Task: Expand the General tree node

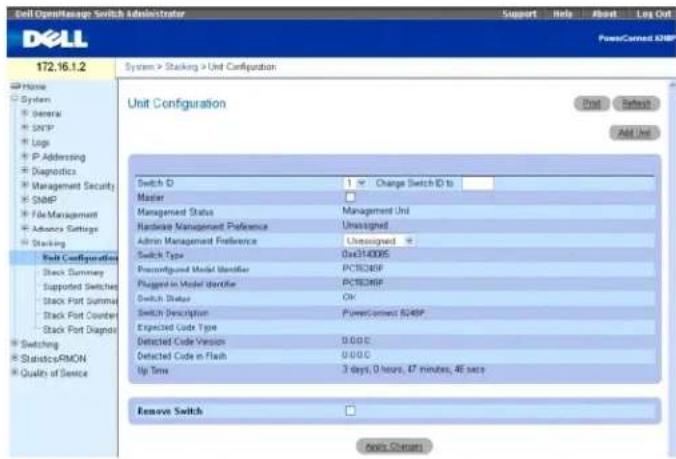Action: point(25,113)
